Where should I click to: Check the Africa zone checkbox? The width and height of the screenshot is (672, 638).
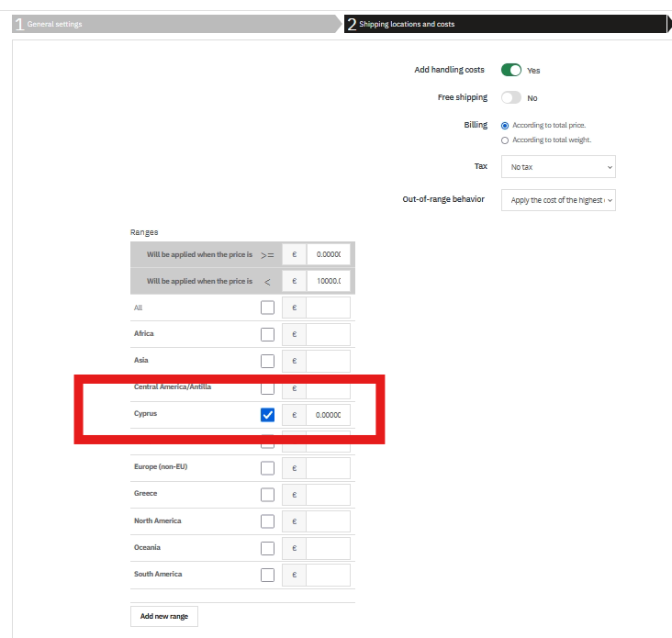268,334
